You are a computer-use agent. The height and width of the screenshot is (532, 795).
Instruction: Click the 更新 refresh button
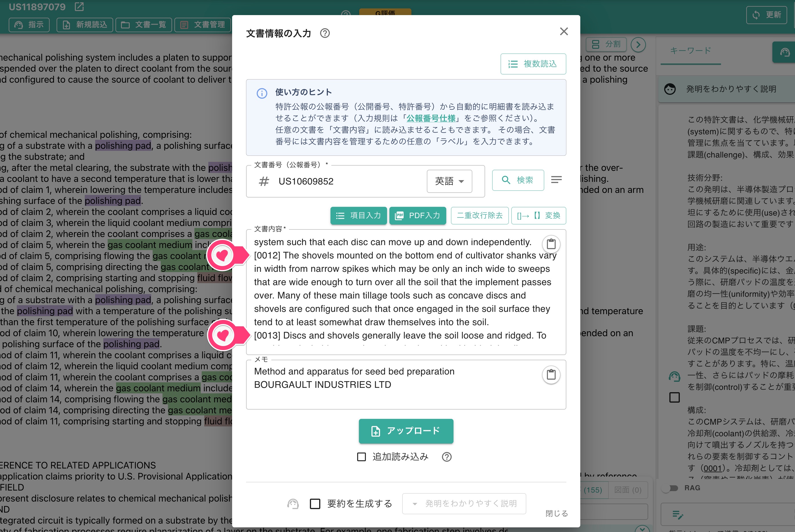pos(767,15)
